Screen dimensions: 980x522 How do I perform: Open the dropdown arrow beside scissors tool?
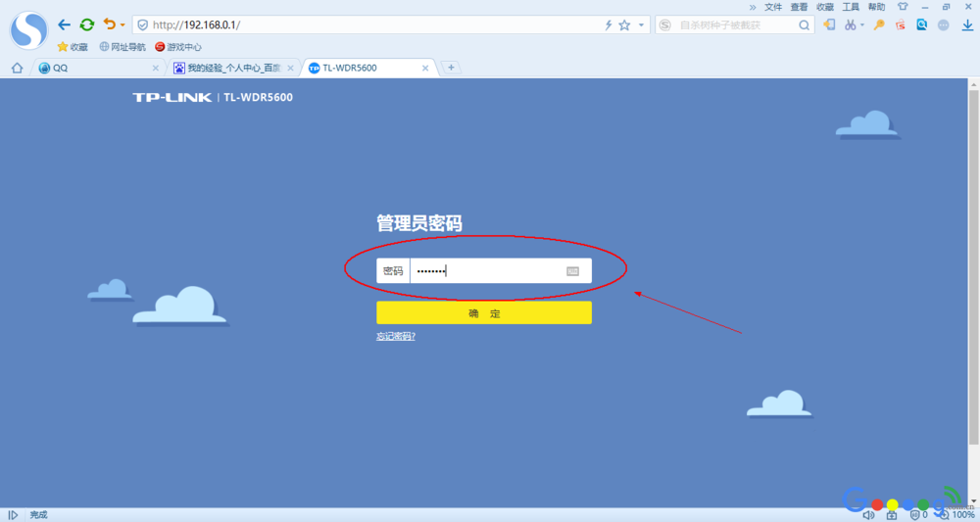861,25
